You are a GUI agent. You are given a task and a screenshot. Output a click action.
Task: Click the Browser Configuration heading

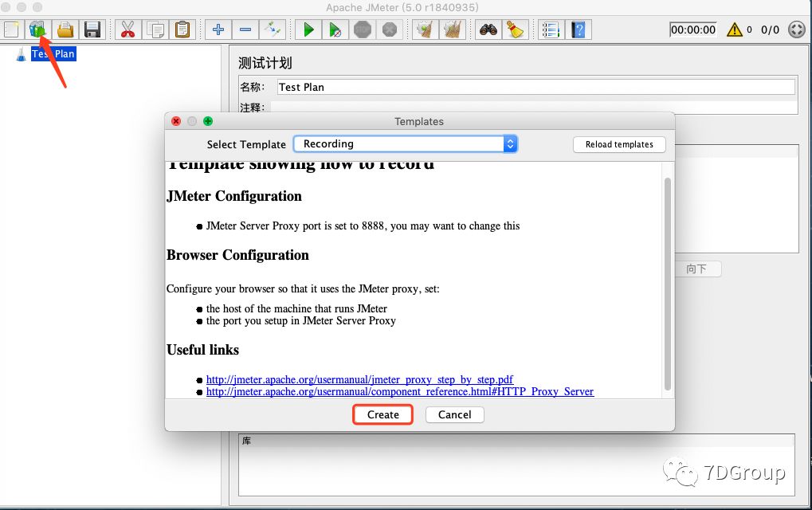(x=237, y=255)
